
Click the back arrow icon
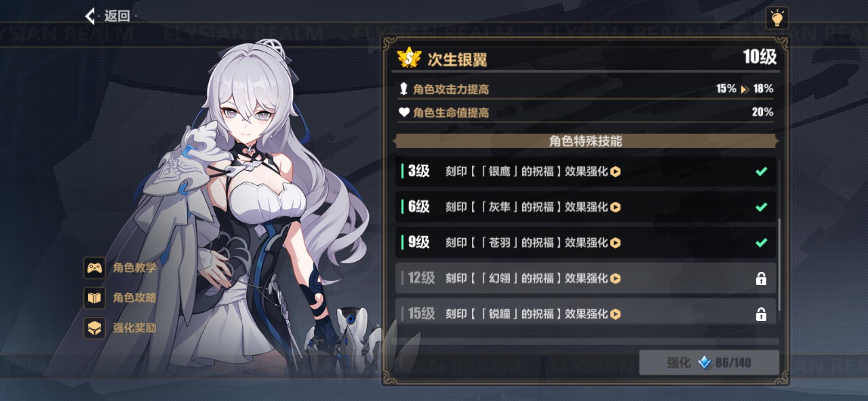tap(90, 16)
